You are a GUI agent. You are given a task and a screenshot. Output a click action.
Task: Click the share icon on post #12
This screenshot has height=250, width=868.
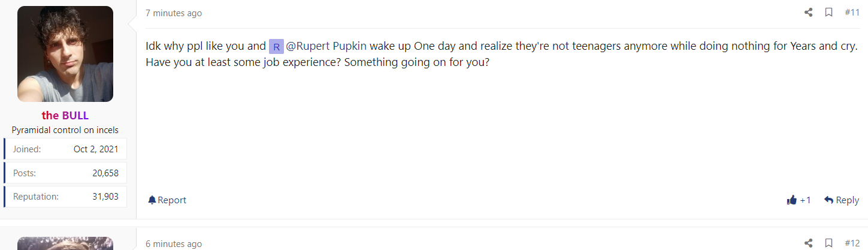click(x=808, y=243)
